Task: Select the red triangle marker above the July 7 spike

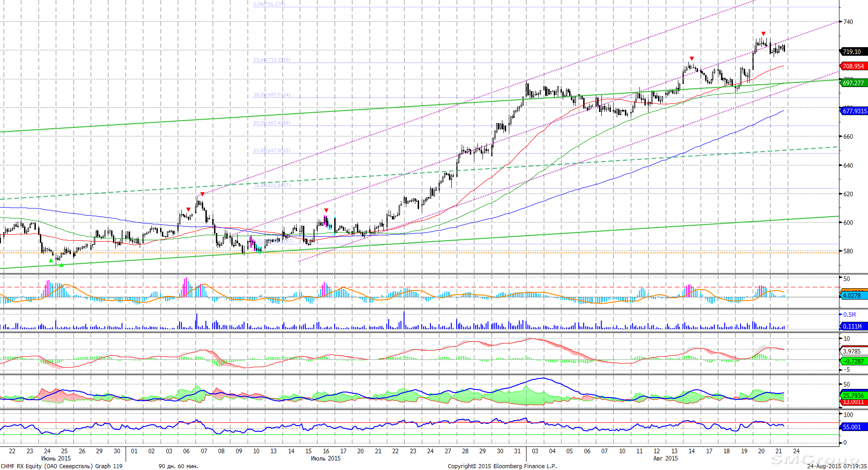Action: (x=202, y=194)
